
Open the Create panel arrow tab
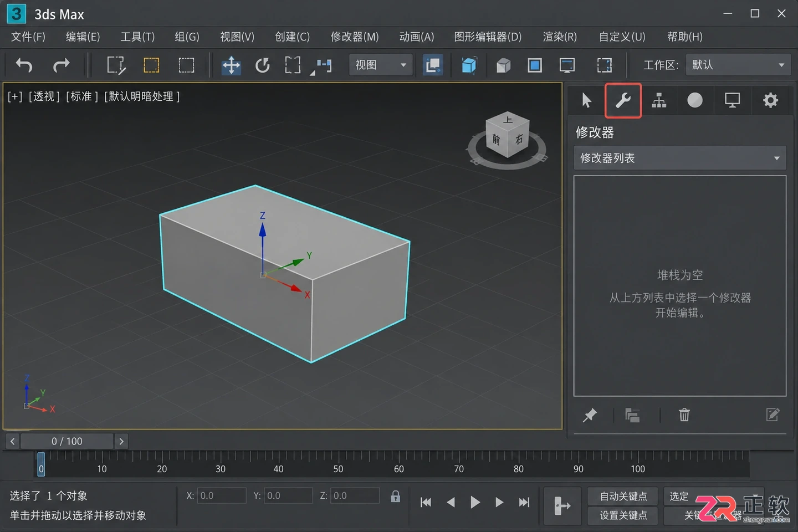[x=586, y=100]
